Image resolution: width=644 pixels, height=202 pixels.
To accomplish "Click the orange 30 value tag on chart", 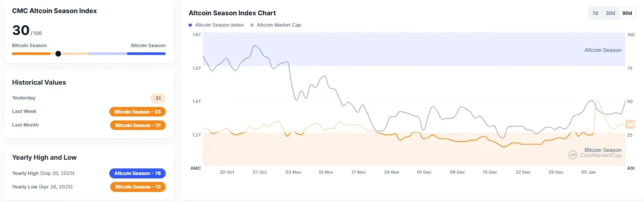I will tap(630, 124).
